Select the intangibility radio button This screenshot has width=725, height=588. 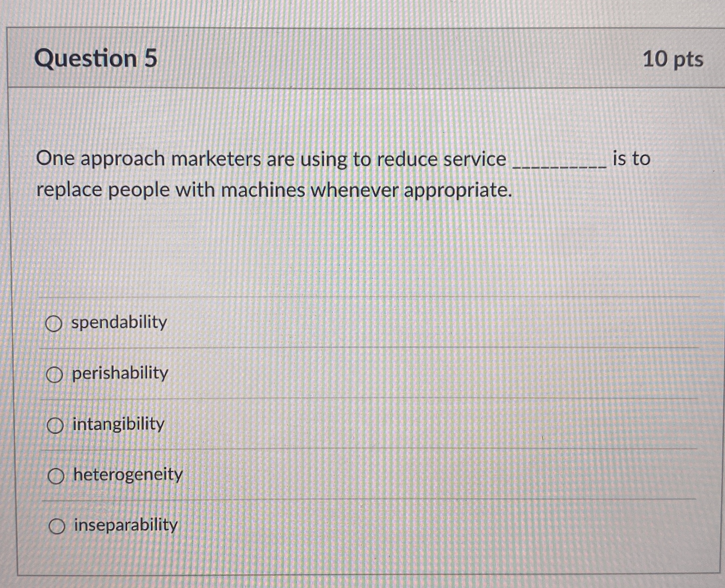tap(55, 425)
